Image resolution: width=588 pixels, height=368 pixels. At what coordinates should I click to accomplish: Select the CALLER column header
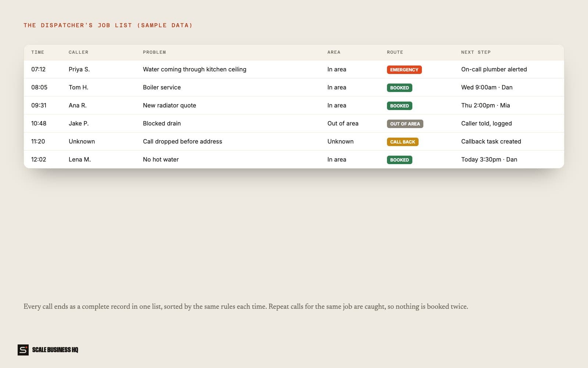[79, 52]
